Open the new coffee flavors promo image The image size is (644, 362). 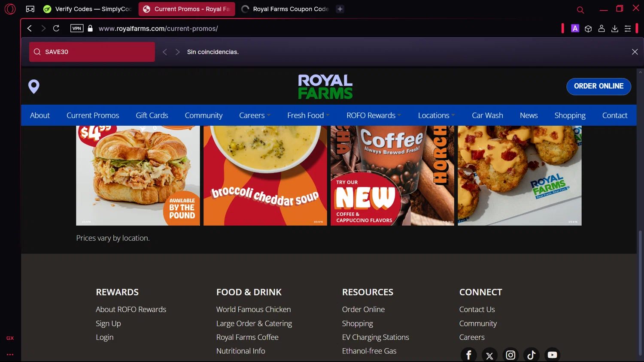pyautogui.click(x=392, y=175)
